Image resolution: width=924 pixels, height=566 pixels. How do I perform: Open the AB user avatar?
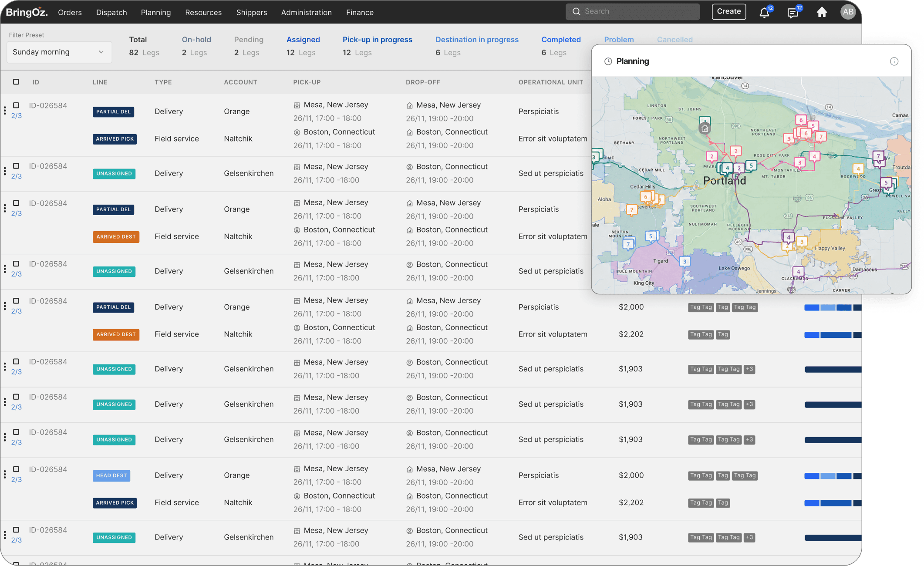(x=848, y=12)
